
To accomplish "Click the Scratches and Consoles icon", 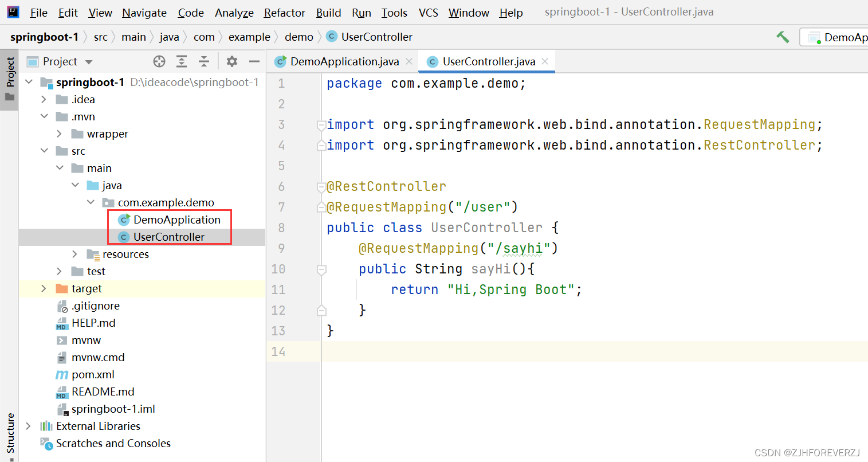I will tap(46, 443).
